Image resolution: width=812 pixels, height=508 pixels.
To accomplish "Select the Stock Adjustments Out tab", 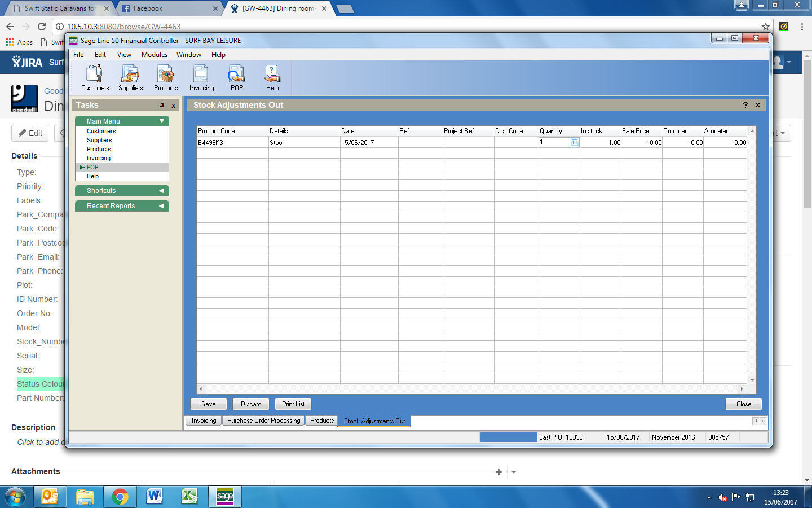I will point(374,421).
